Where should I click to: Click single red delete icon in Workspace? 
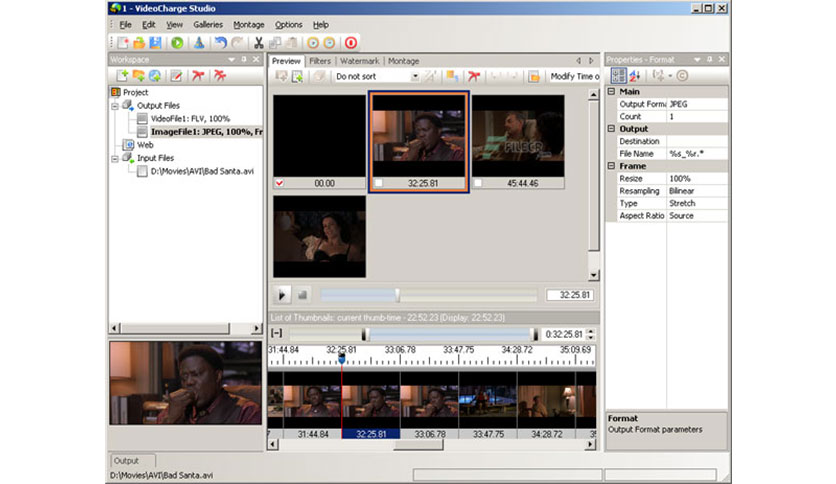tap(198, 76)
